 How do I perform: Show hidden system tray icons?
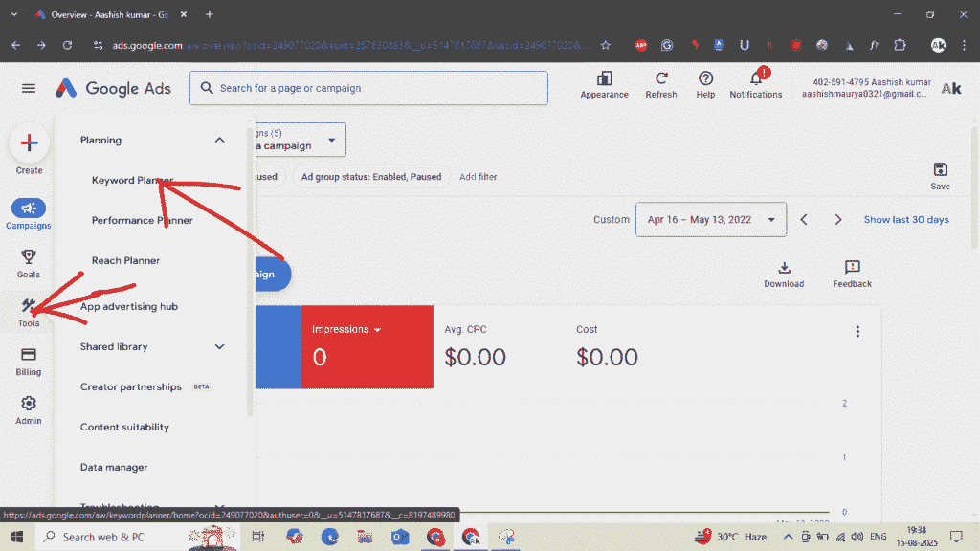tap(789, 537)
